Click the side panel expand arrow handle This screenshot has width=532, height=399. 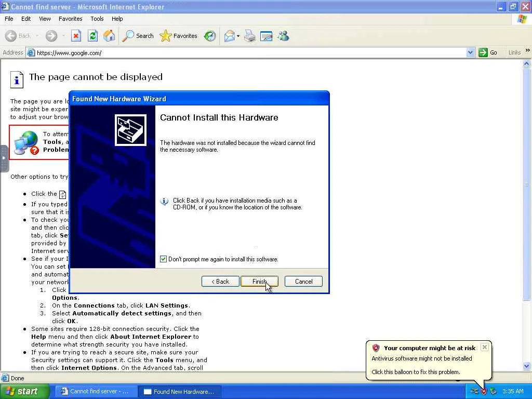[4, 158]
